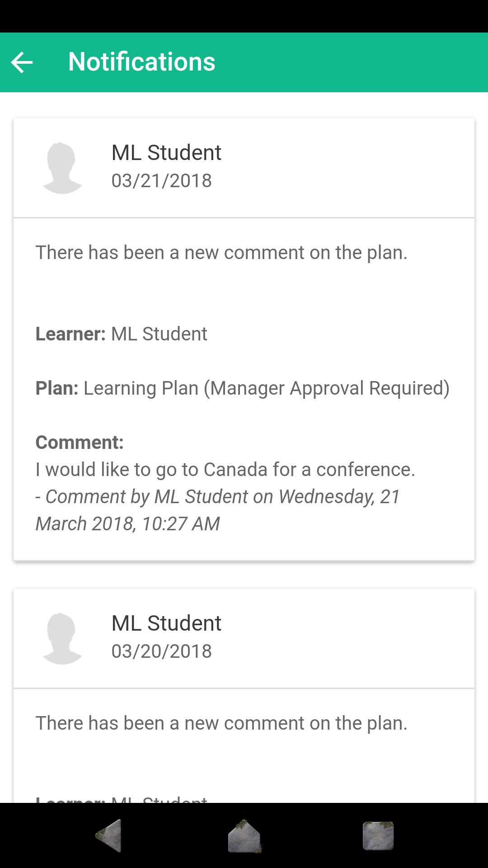488x868 pixels.
Task: Open the avatar of the 03/21/2018 notification
Action: [x=62, y=168]
